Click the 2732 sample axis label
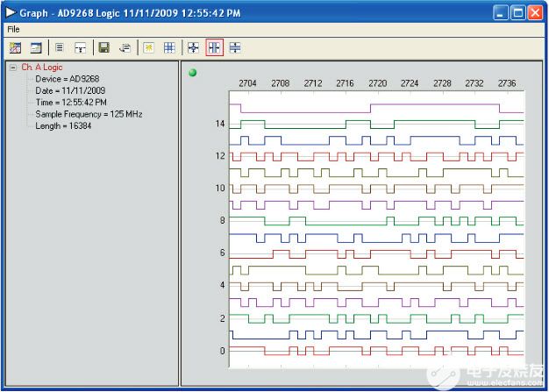549x392 pixels. pyautogui.click(x=474, y=83)
